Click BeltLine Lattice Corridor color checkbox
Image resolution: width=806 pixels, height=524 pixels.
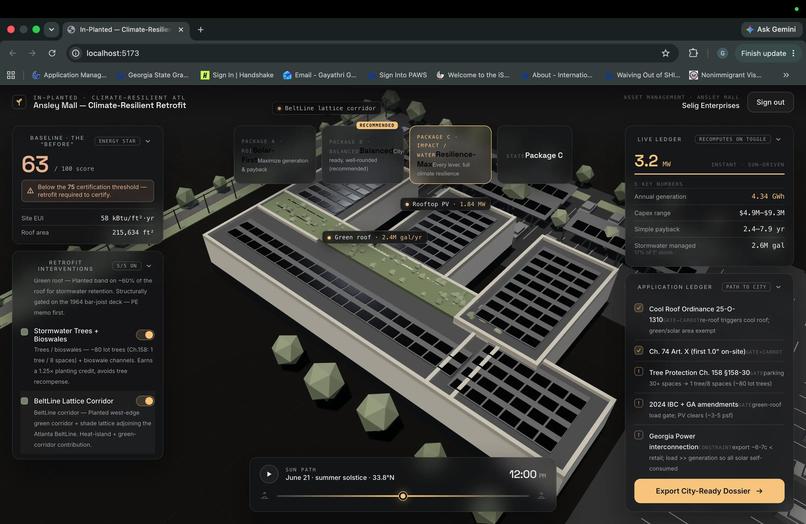pos(24,401)
